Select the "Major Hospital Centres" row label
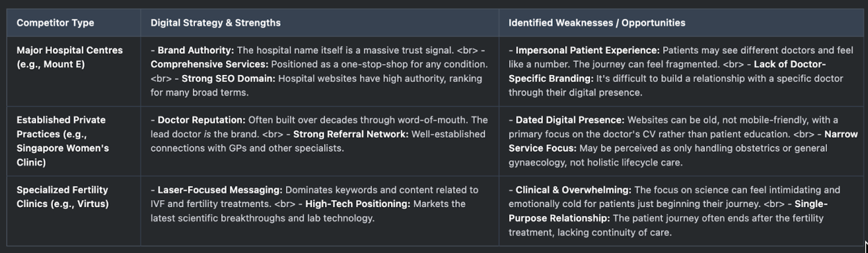The image size is (868, 253). pos(69,50)
